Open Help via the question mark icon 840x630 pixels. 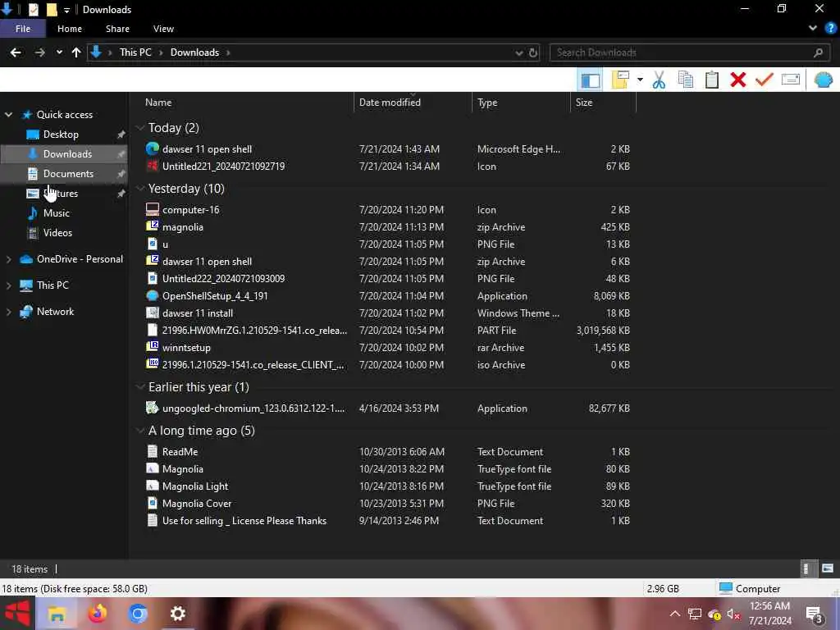(x=830, y=29)
